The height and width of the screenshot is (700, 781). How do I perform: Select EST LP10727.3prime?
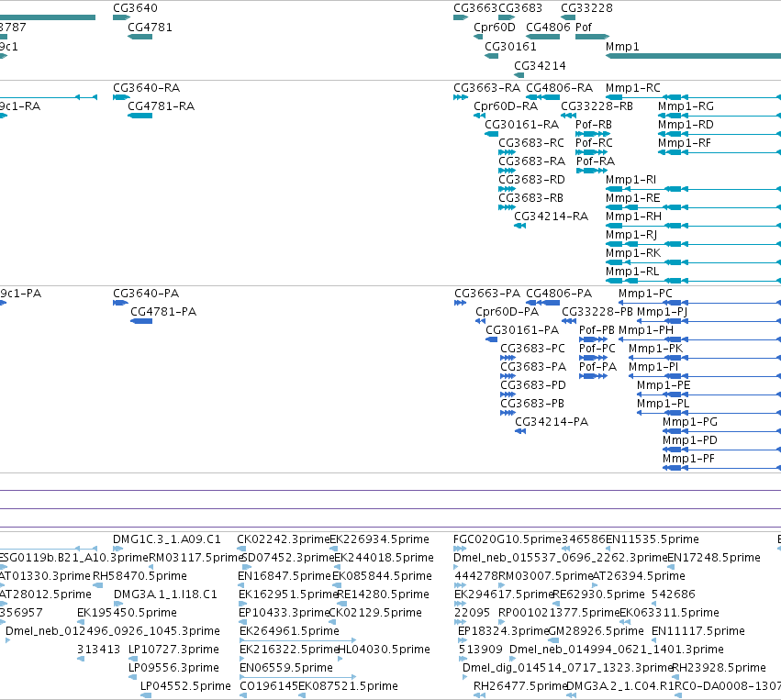click(173, 650)
